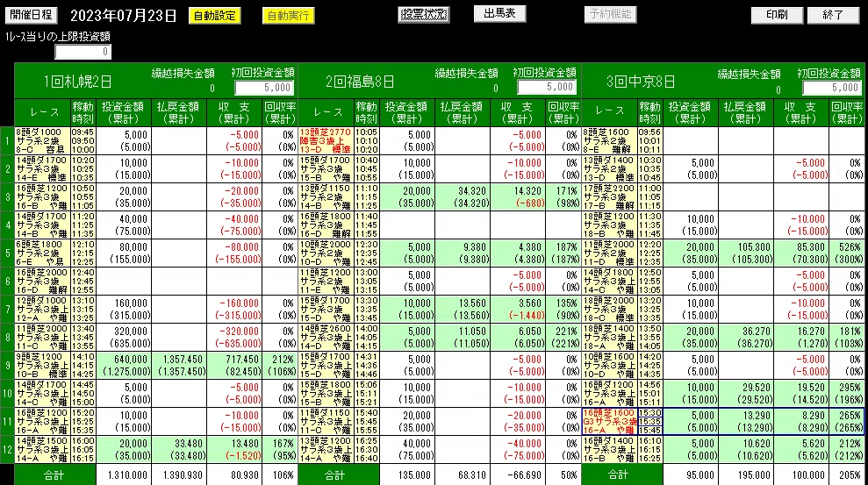The height and width of the screenshot is (485, 868).
Task: Click Sapporo race 5 time cell 12:10
Action: pos(83,253)
